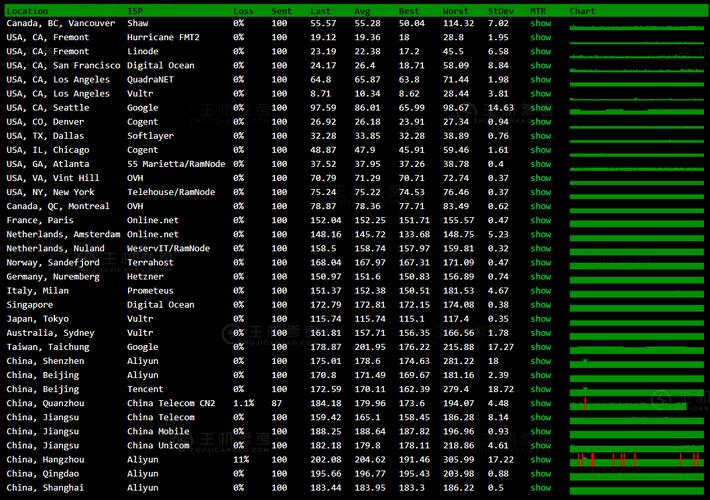Click show in the Seattle Google row
710x500 pixels.
541,107
